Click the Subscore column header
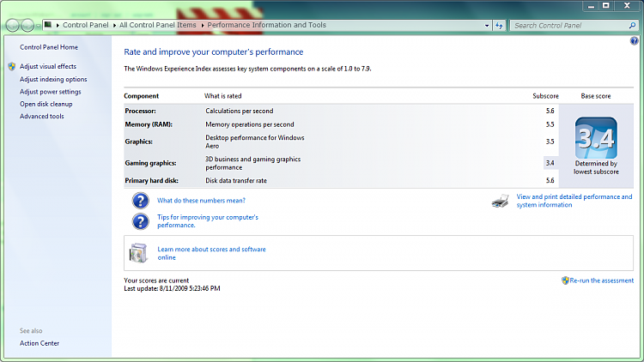Image resolution: width=644 pixels, height=362 pixels. (x=545, y=96)
